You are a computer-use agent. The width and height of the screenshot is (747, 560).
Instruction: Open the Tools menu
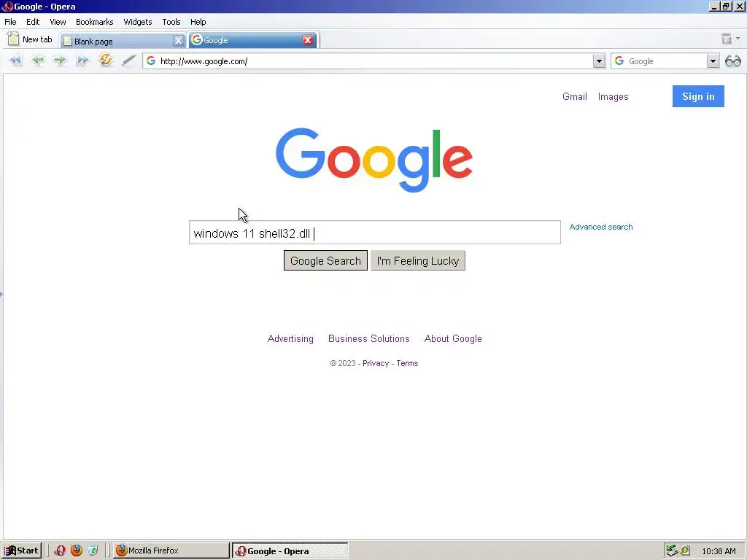(171, 22)
